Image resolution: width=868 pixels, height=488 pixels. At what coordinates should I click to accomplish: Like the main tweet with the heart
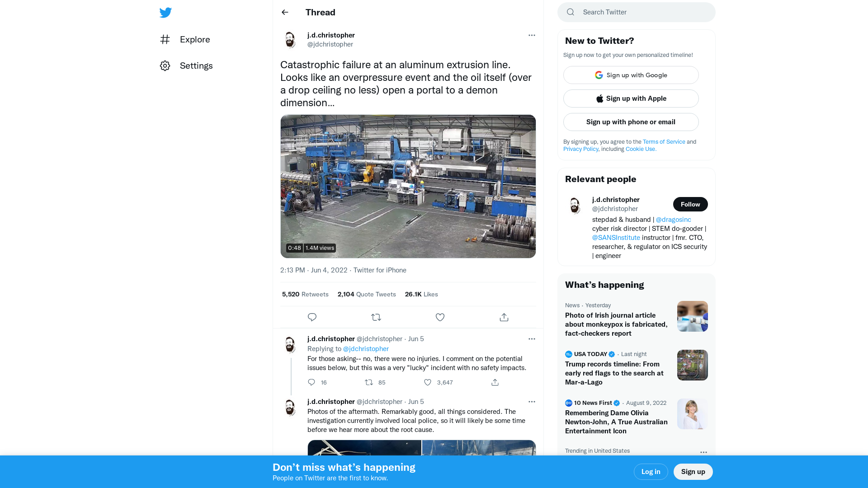440,317
